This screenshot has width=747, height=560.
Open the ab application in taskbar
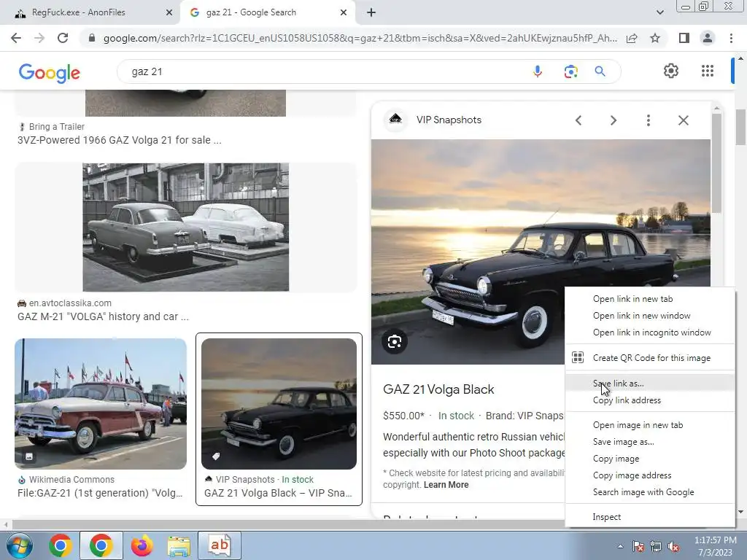click(x=219, y=545)
